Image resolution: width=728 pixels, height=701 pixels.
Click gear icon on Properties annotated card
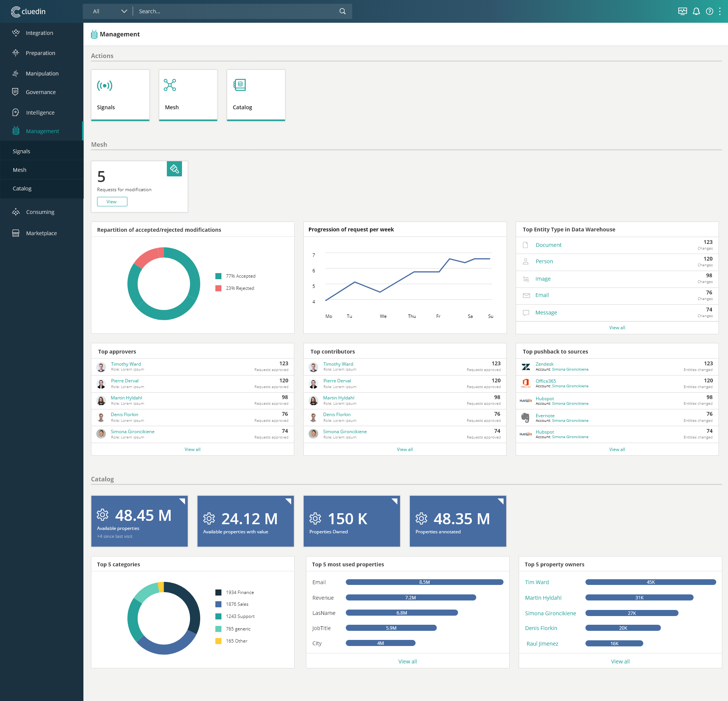421,518
